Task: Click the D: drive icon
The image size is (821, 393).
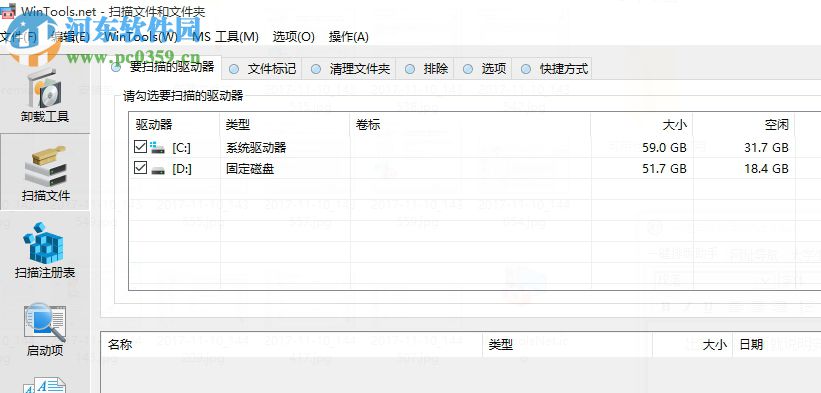Action: point(158,169)
